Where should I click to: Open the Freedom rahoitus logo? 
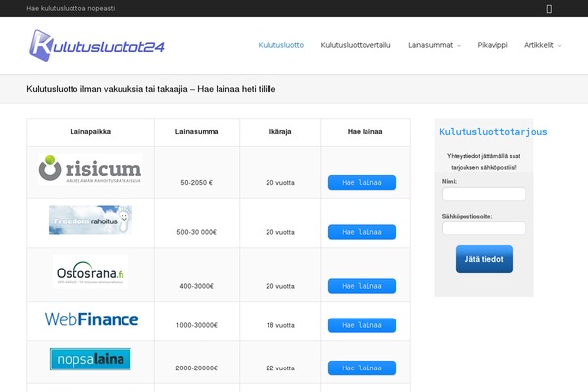[90, 220]
